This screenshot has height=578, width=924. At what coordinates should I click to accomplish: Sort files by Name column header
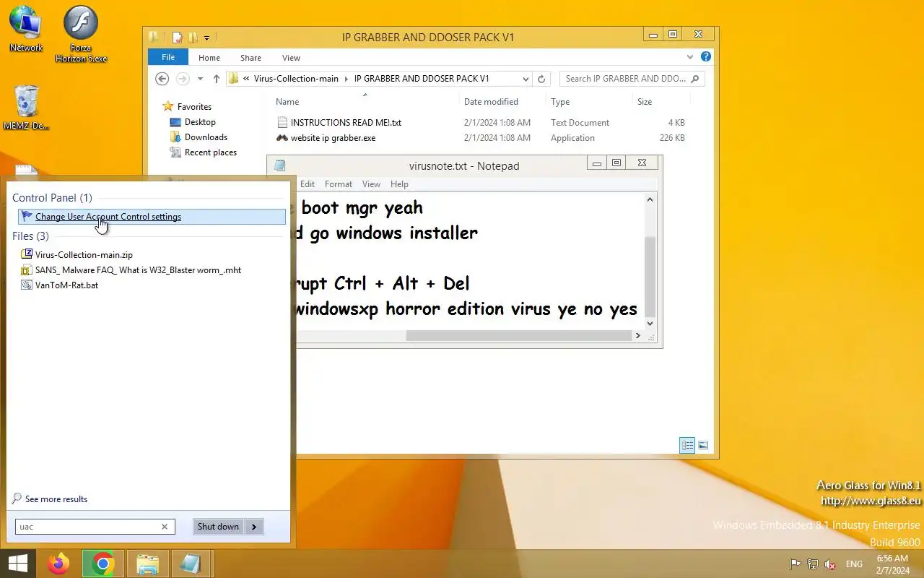(287, 102)
